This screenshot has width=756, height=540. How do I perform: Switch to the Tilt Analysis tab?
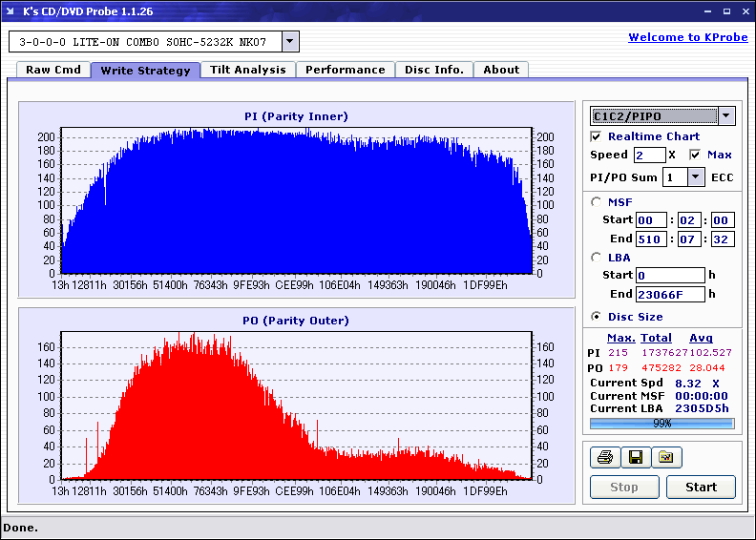(248, 70)
